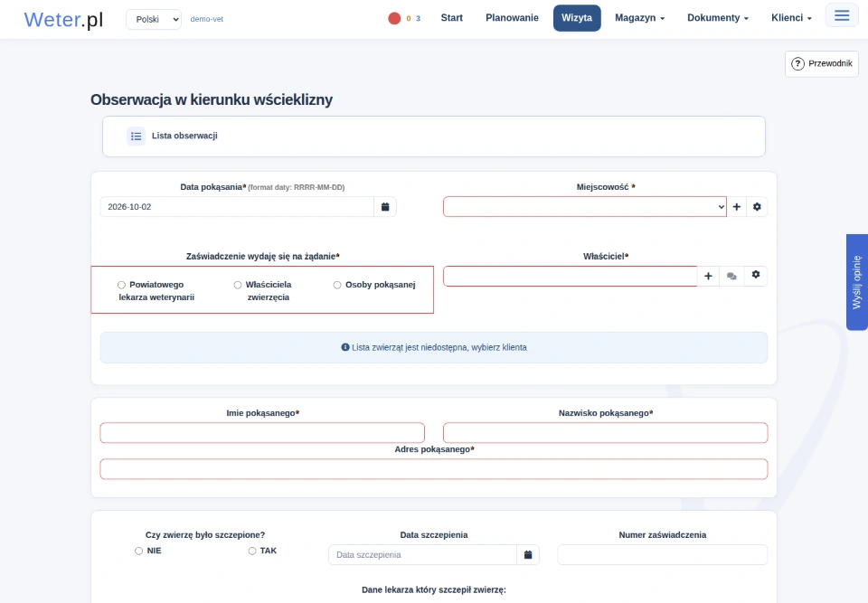This screenshot has width=868, height=603.
Task: Expand the Miejscowość dropdown
Action: coord(585,207)
